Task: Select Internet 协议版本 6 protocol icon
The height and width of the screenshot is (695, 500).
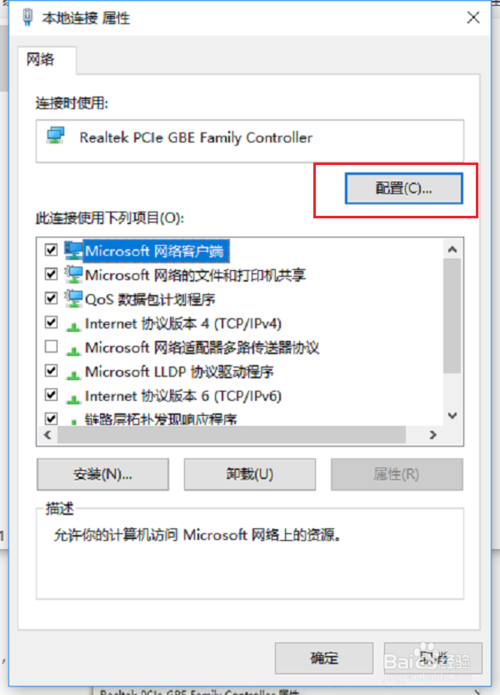Action: click(x=73, y=399)
